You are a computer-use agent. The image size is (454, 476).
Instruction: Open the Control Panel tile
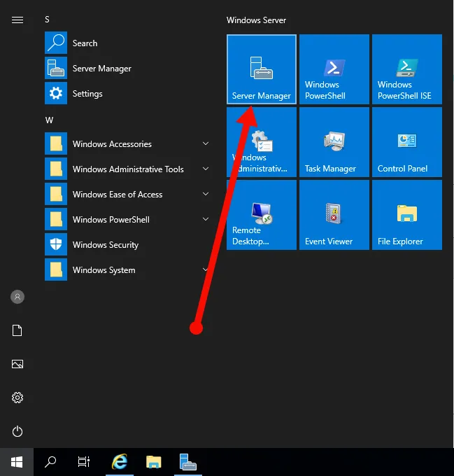point(407,142)
